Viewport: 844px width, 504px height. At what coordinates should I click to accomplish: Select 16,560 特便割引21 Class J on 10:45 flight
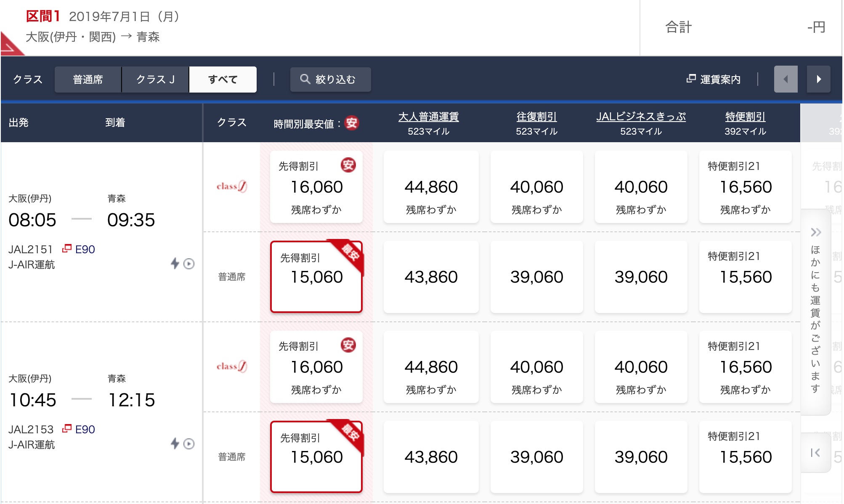pos(745,367)
